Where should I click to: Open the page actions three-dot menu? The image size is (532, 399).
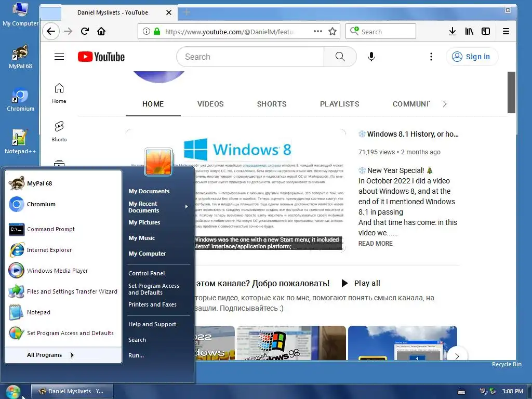coord(318,31)
